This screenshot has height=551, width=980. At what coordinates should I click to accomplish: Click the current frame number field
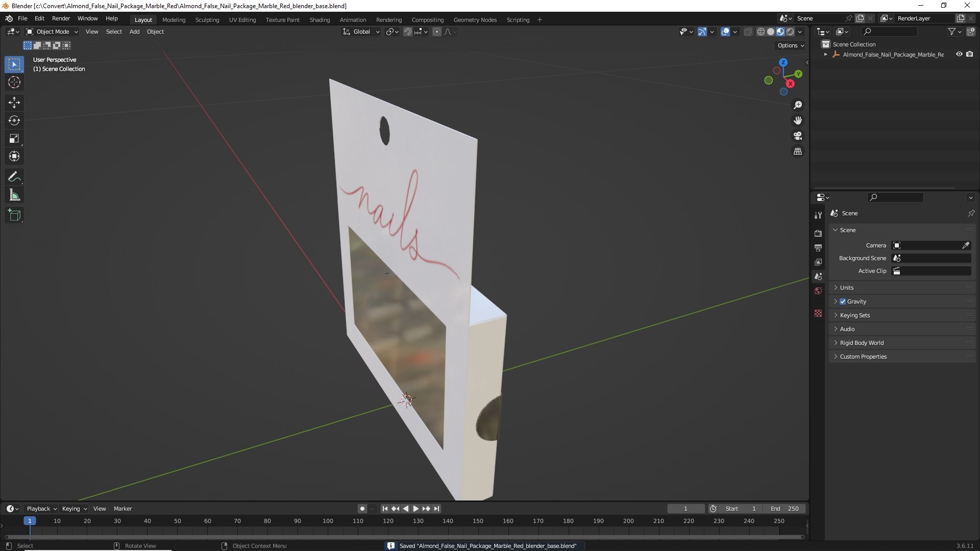(686, 509)
